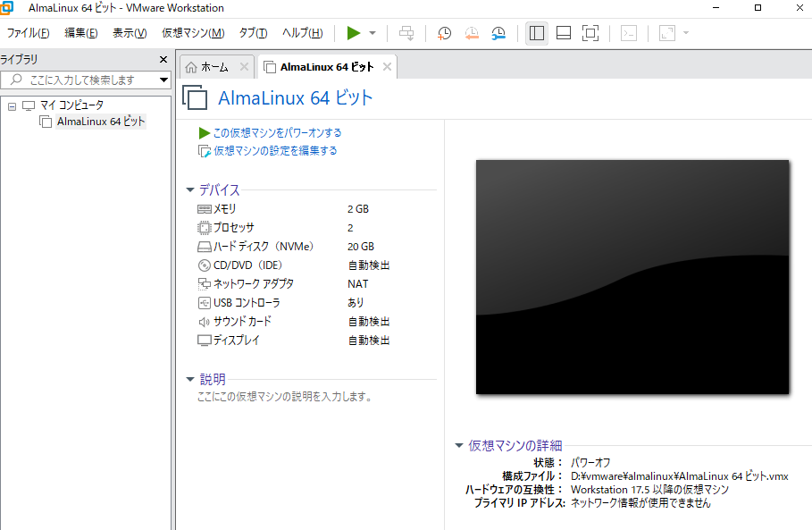Collapse the デバイス section
The width and height of the screenshot is (812, 530).
(x=190, y=190)
